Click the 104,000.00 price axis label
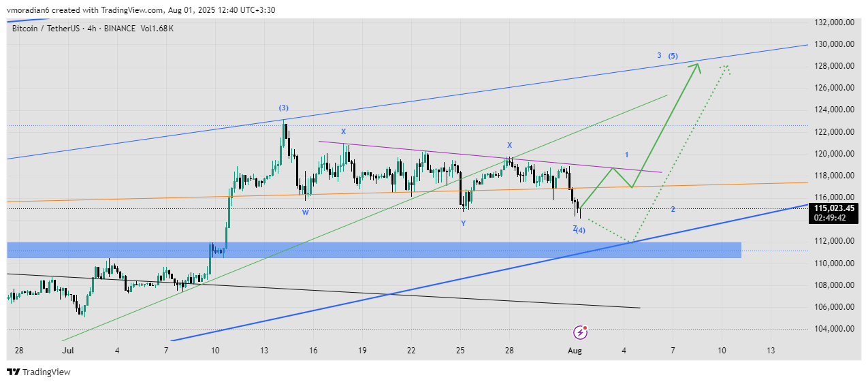The width and height of the screenshot is (868, 384). [834, 328]
